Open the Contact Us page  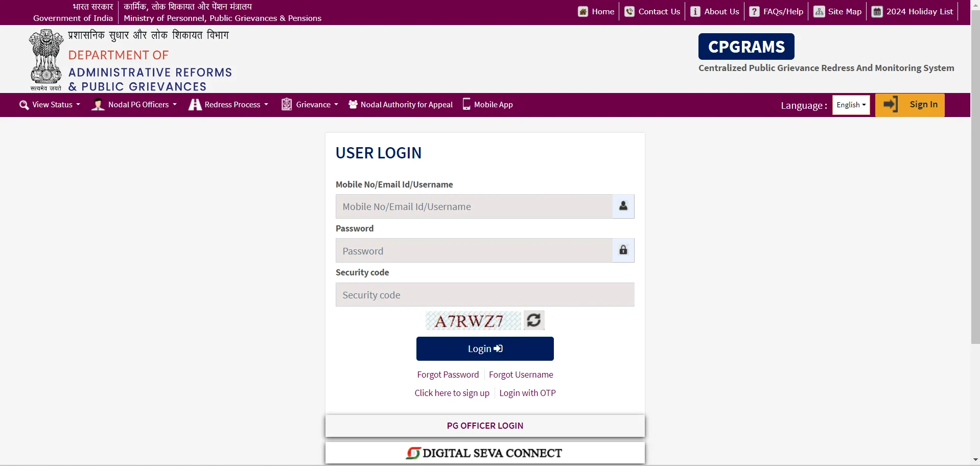tap(652, 12)
